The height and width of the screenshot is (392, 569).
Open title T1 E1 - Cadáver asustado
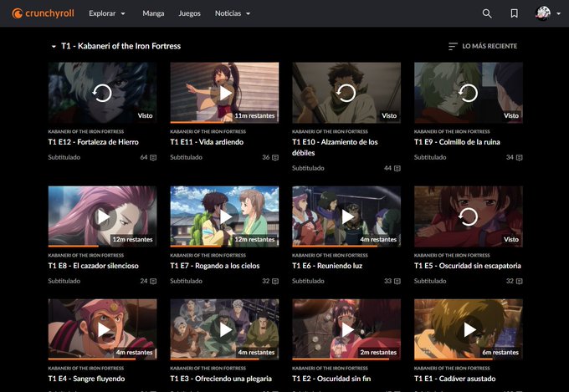coord(454,379)
